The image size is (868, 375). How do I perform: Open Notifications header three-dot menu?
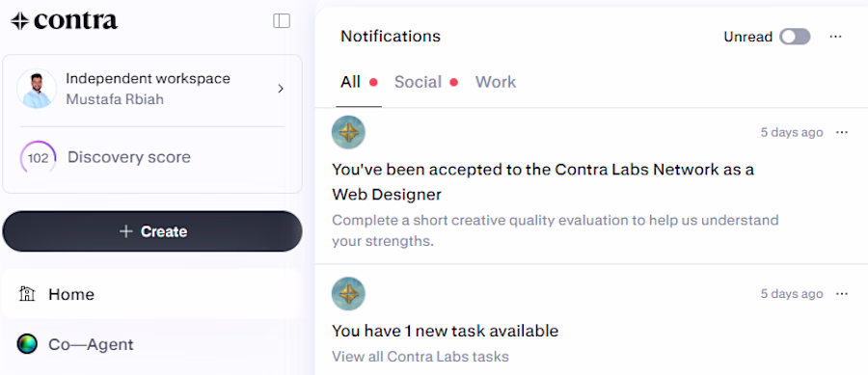835,37
